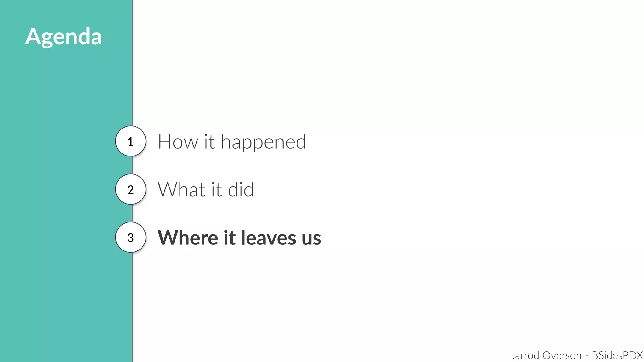Click the numbered circle 1
This screenshot has width=644, height=362.
(130, 141)
